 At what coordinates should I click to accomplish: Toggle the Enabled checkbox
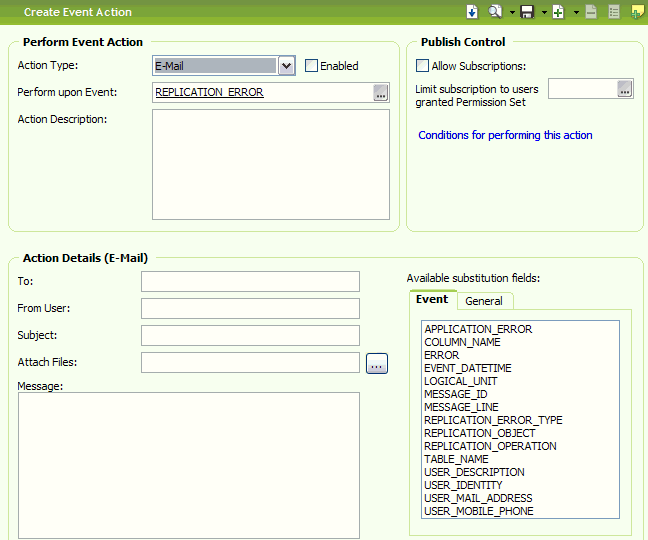tap(311, 66)
